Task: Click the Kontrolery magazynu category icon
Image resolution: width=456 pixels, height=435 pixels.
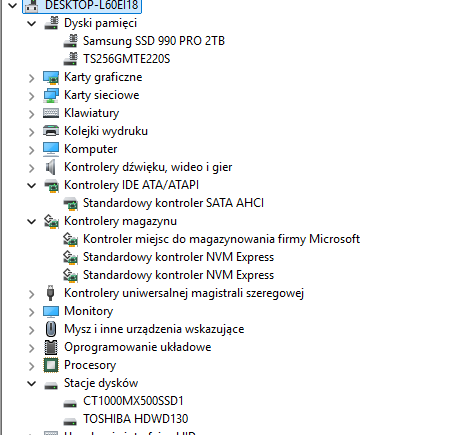Action: point(51,221)
